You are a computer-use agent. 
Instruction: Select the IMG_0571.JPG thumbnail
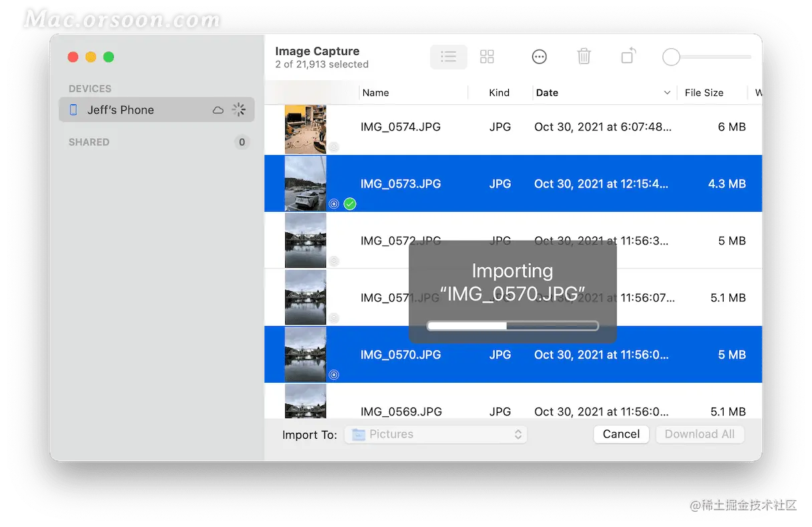[306, 297]
